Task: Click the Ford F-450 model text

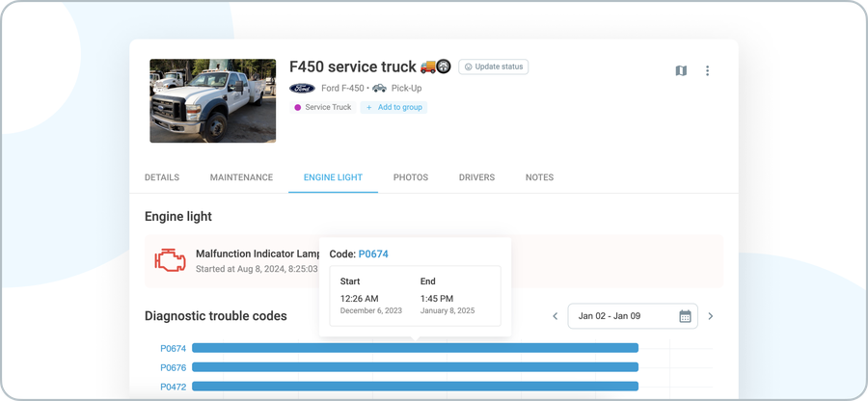Action: 342,89
